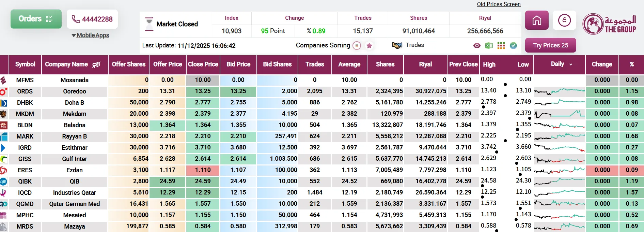Click the handshake Trades icon
The height and width of the screenshot is (232, 644).
click(x=397, y=45)
